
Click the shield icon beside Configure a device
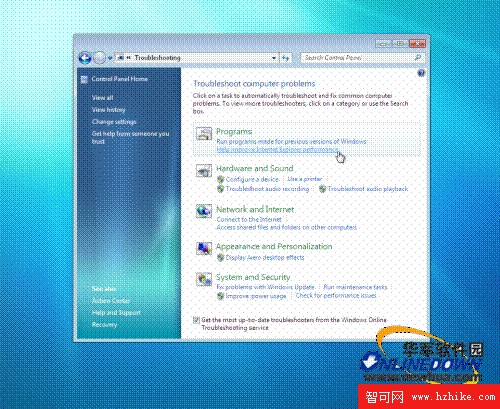(x=220, y=179)
